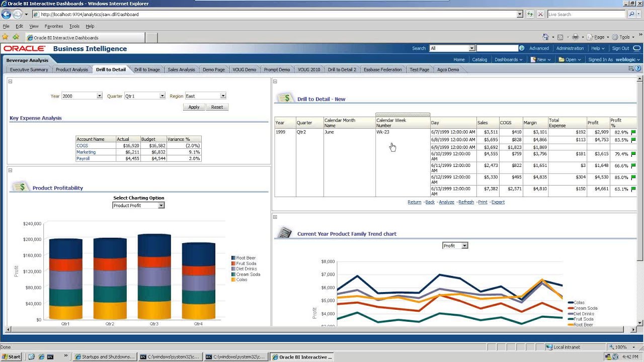644x362 pixels.
Task: Run search with green go icon
Action: click(x=522, y=48)
